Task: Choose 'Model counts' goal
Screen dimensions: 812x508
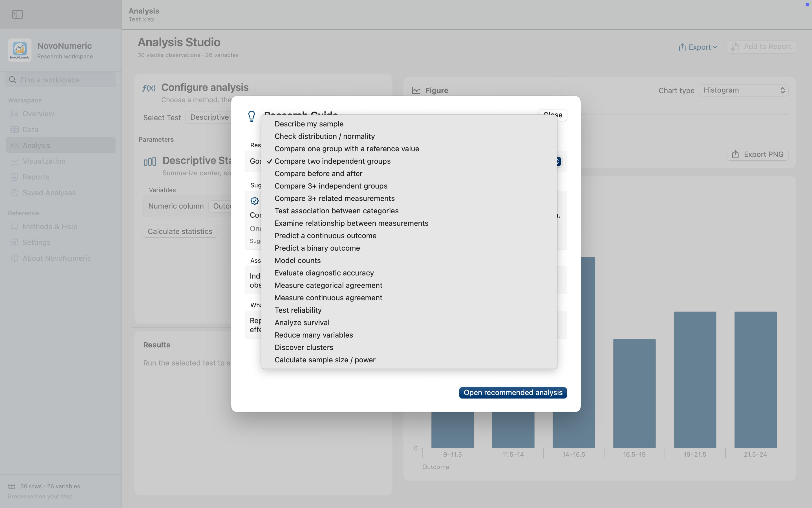Action: pos(409,260)
